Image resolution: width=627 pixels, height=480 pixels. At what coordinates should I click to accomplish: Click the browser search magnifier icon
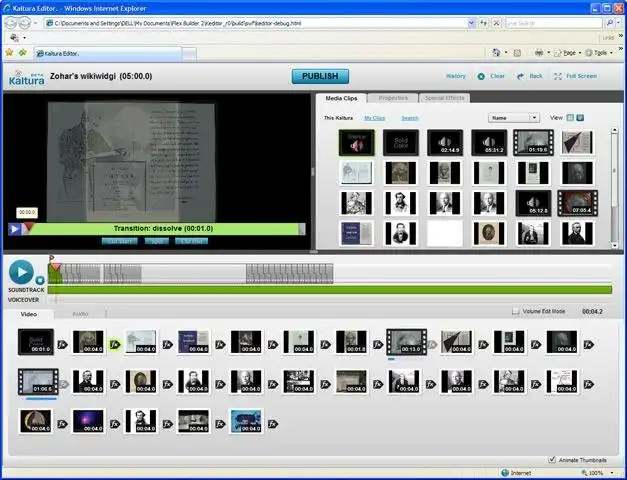tap(609, 23)
